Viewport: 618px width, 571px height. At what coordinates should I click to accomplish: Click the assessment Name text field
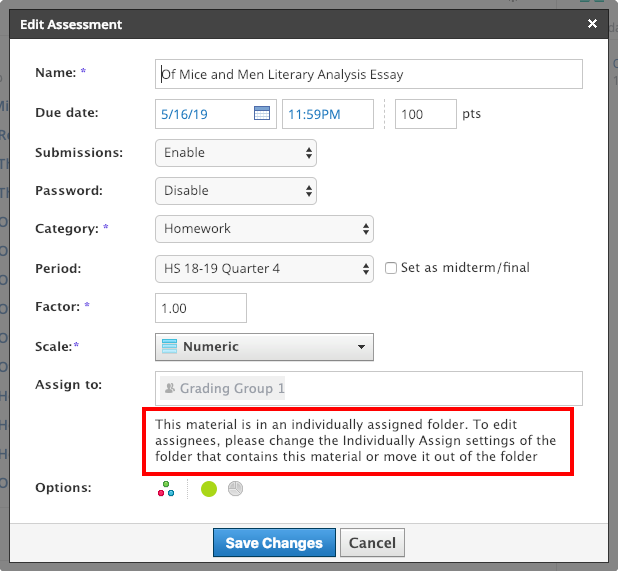tap(369, 75)
